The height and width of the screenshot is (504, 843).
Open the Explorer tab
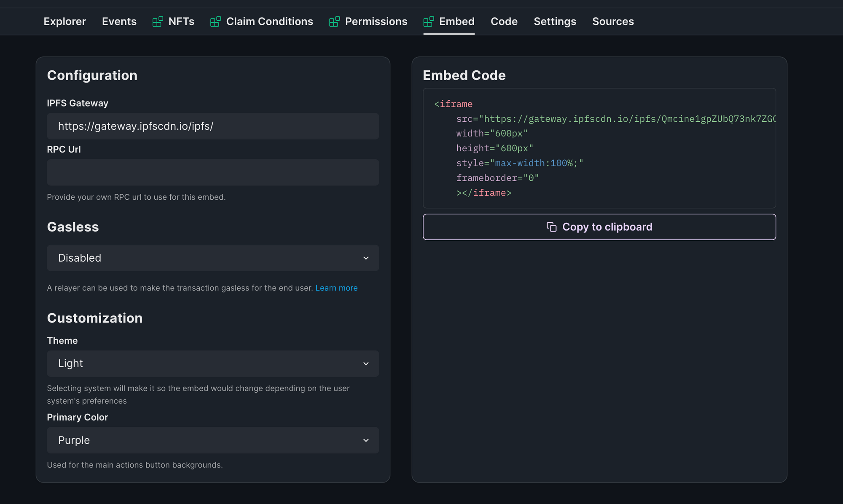point(64,21)
